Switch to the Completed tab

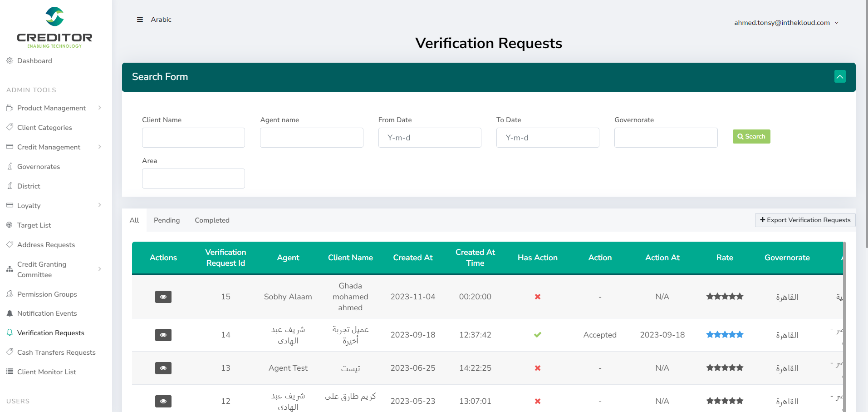click(x=212, y=220)
